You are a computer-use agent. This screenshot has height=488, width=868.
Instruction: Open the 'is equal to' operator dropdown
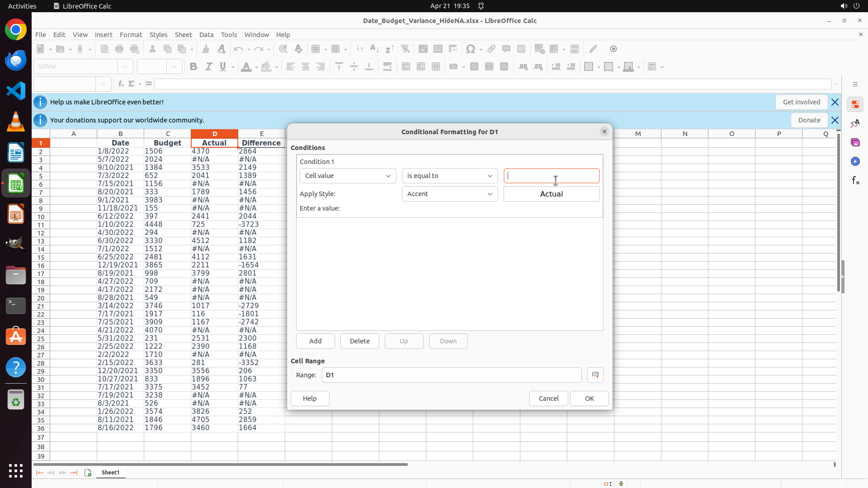point(449,176)
